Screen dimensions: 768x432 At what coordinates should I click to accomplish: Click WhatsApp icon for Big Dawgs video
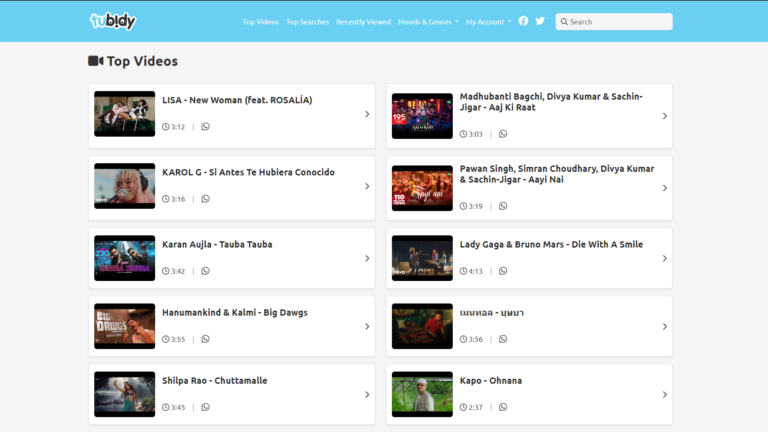coord(205,339)
